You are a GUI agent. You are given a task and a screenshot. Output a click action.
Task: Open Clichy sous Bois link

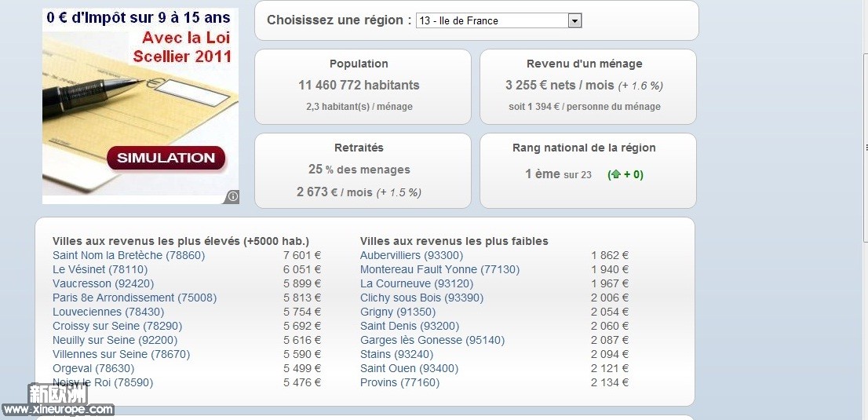tap(421, 298)
